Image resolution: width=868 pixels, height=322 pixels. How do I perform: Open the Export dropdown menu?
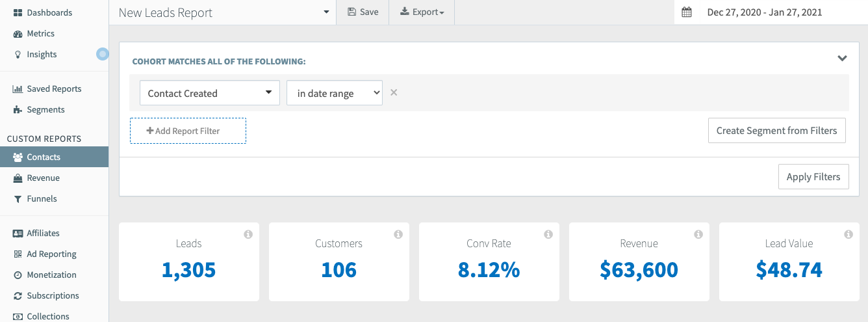point(422,12)
